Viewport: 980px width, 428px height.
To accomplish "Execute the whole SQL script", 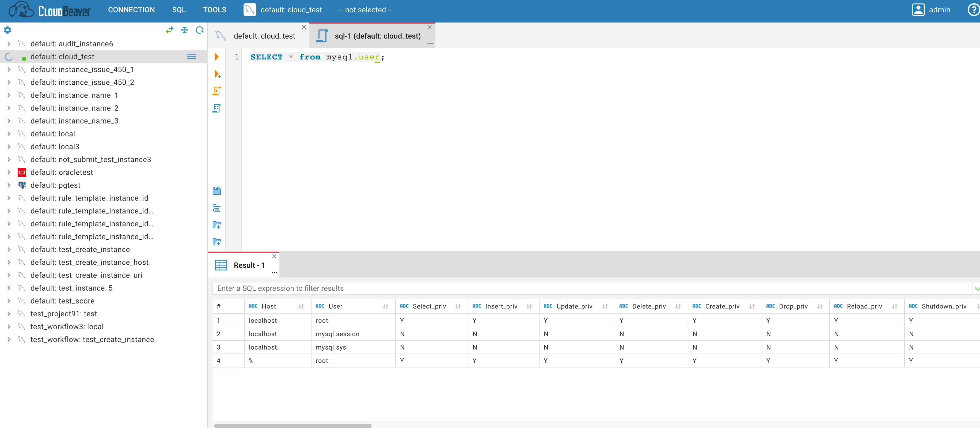I will click(217, 91).
